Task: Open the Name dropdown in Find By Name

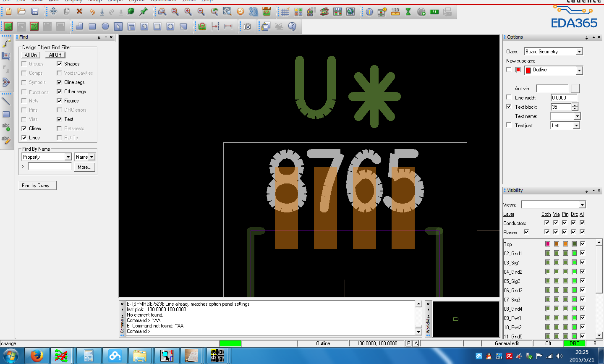Action: coord(92,157)
